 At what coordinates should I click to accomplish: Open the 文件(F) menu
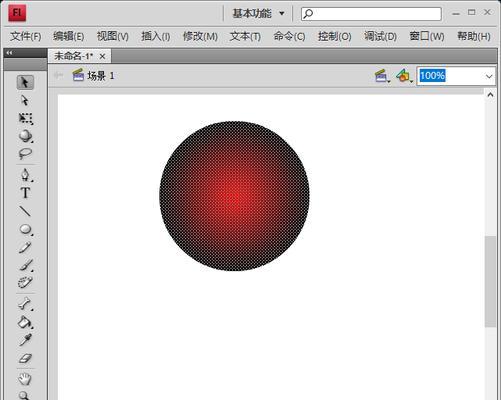26,36
